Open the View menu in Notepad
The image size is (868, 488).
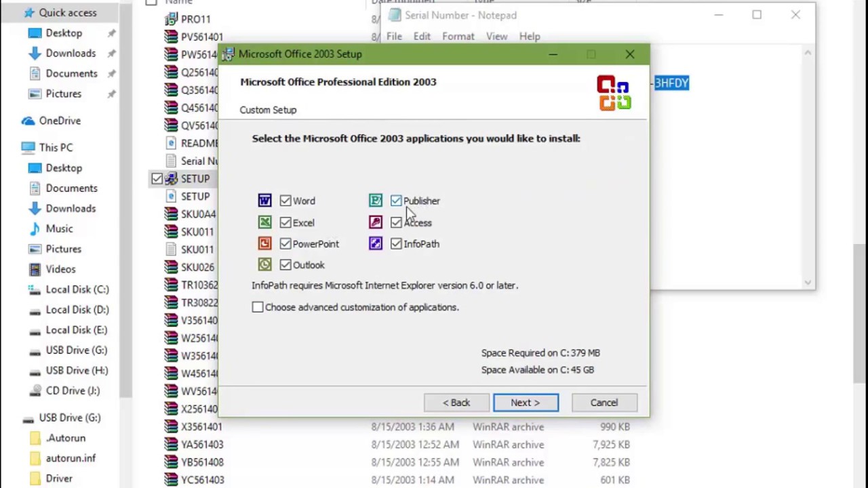coord(496,37)
